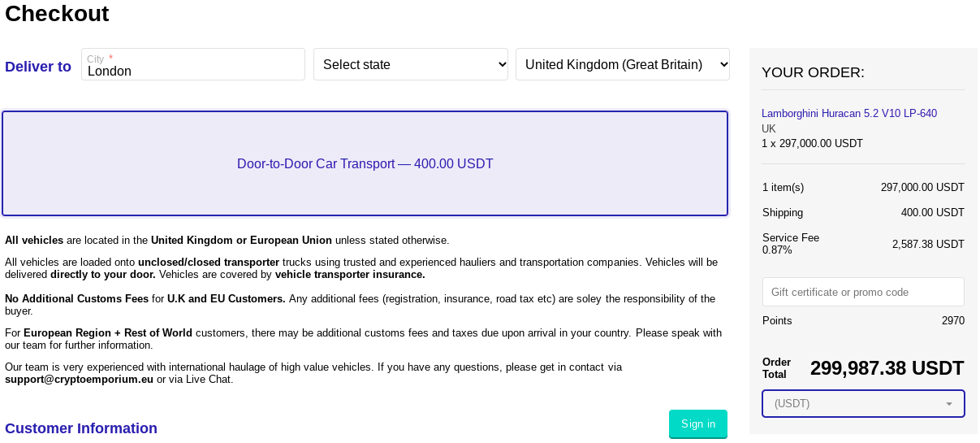Image resolution: width=980 pixels, height=443 pixels.
Task: Open the Lamborghini Huracan product link
Action: pyautogui.click(x=849, y=114)
